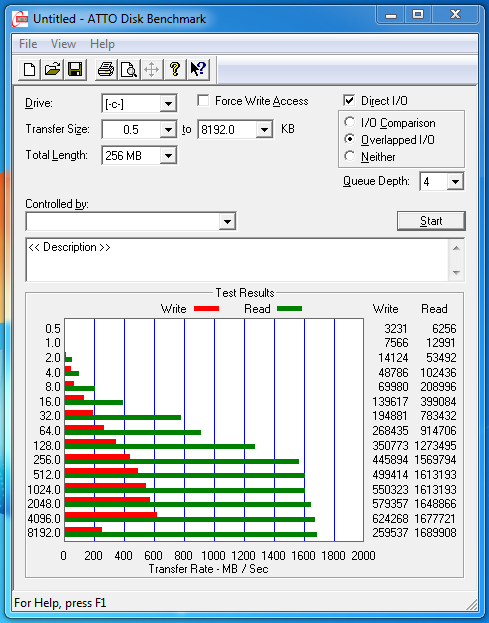Open the View menu
This screenshot has height=623, width=489.
63,44
